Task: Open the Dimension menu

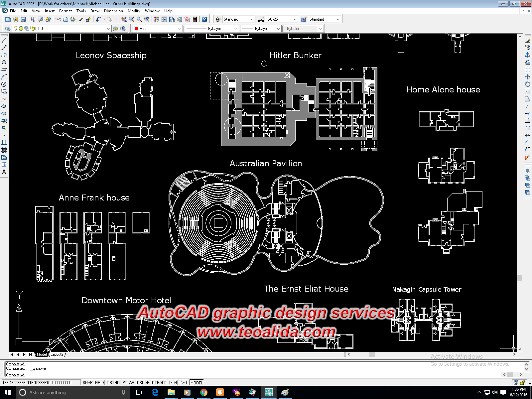Action: [113, 11]
